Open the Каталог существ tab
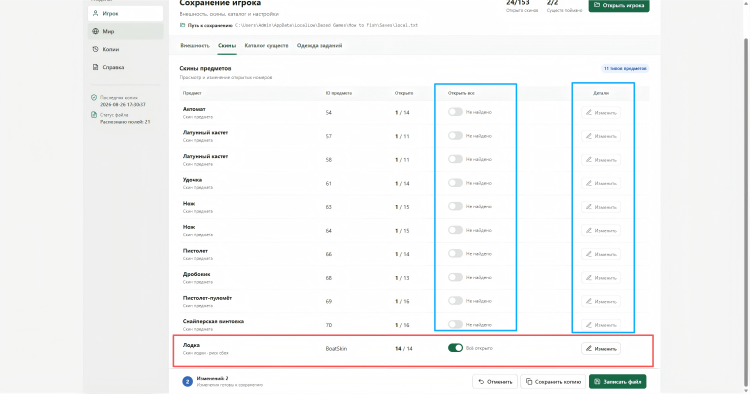This screenshot has height=394, width=750. coord(266,45)
